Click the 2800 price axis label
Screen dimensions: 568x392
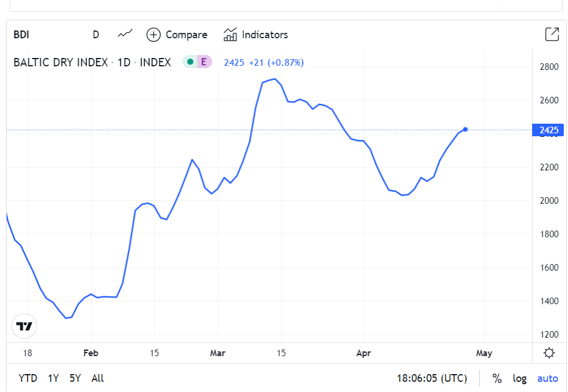[x=549, y=66]
